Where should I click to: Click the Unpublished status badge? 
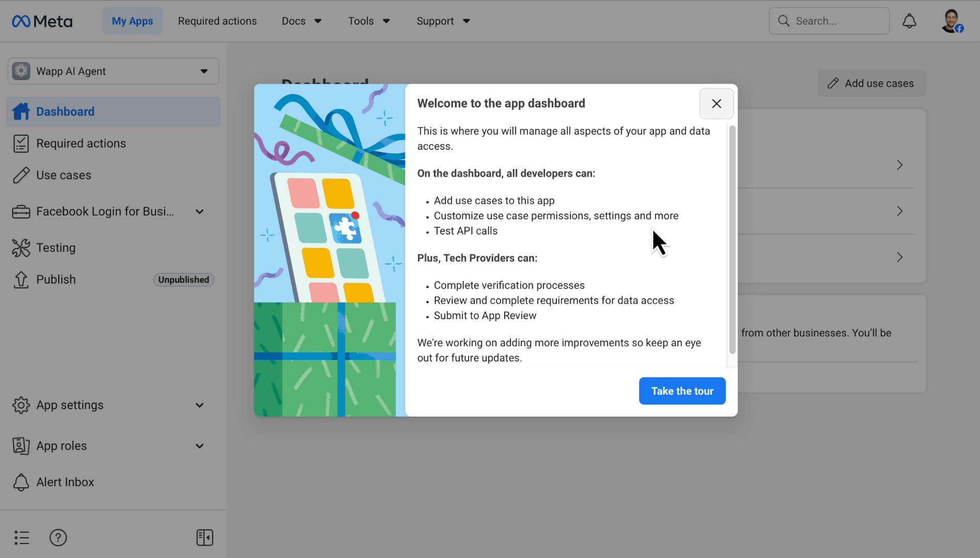click(183, 280)
